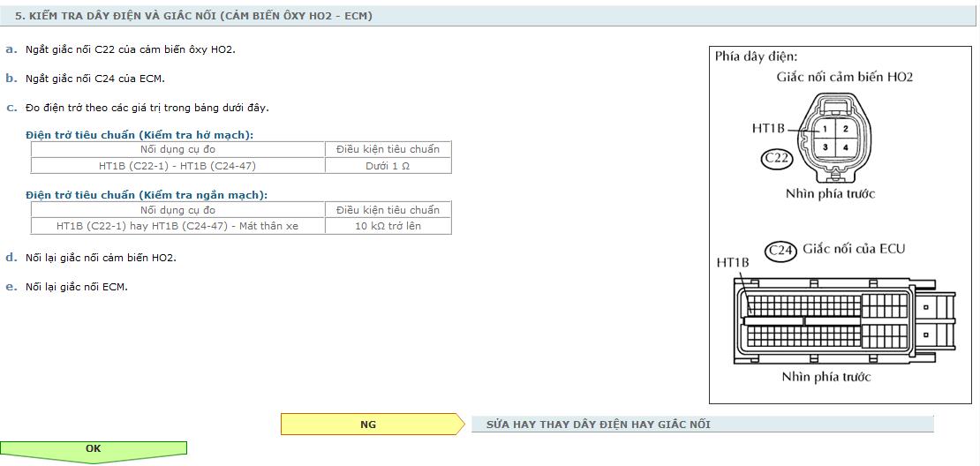Select step d 'Nối lại giắc nối cảm biến HO2.'

tap(101, 258)
